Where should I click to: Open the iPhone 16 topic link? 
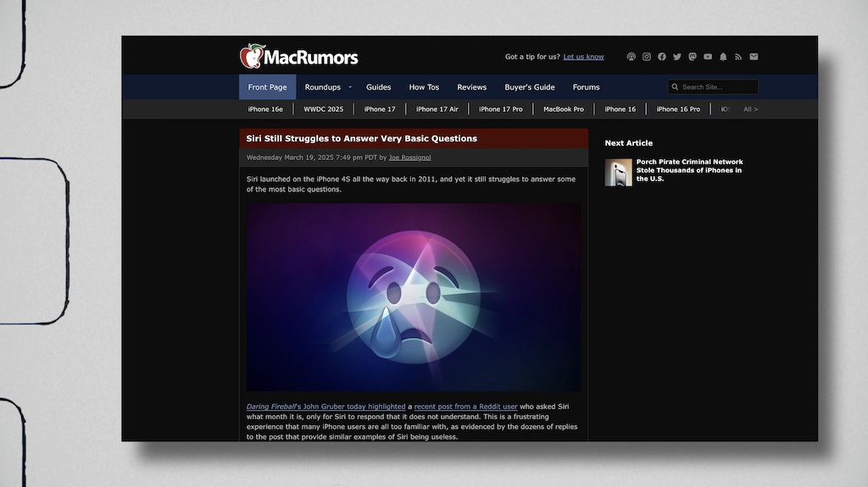click(620, 109)
